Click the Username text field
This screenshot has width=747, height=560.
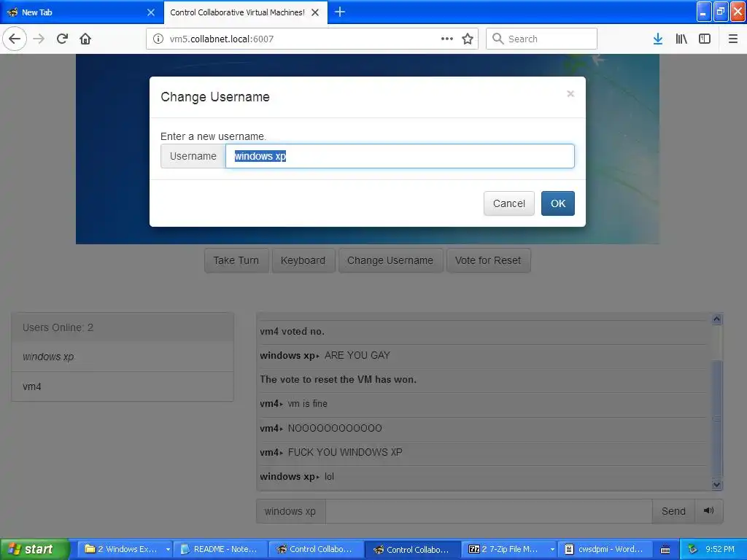point(400,156)
